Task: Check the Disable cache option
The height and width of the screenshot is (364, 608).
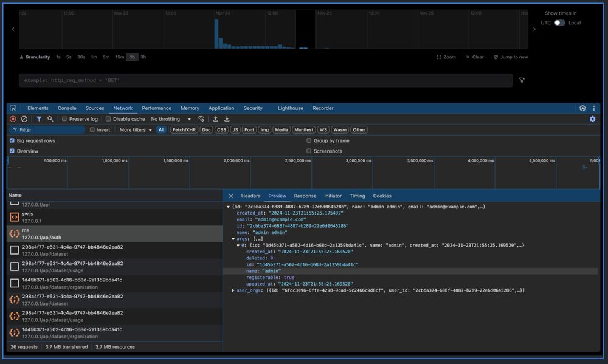Action: point(108,119)
